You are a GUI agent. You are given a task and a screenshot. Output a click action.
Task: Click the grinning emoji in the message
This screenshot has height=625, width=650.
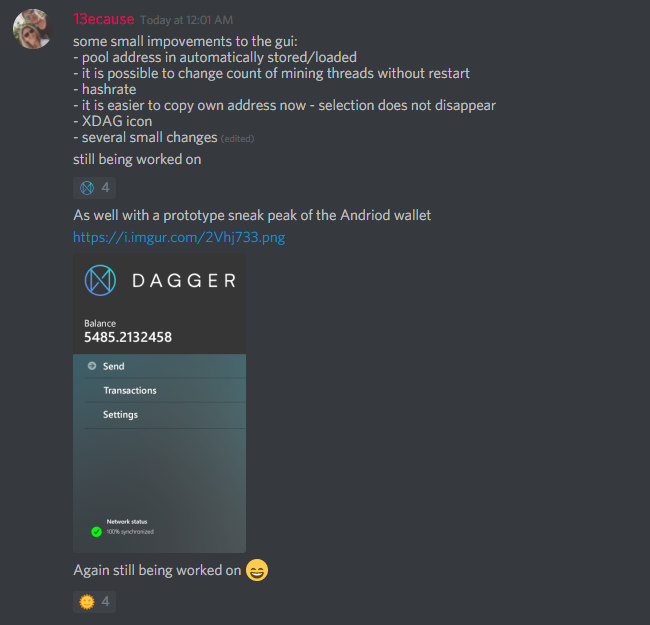(257, 570)
